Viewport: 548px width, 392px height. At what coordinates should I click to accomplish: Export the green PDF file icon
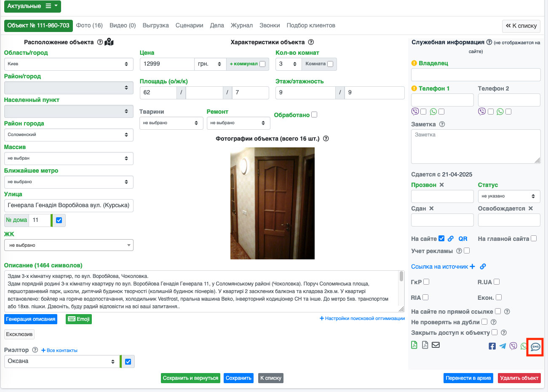tap(414, 345)
